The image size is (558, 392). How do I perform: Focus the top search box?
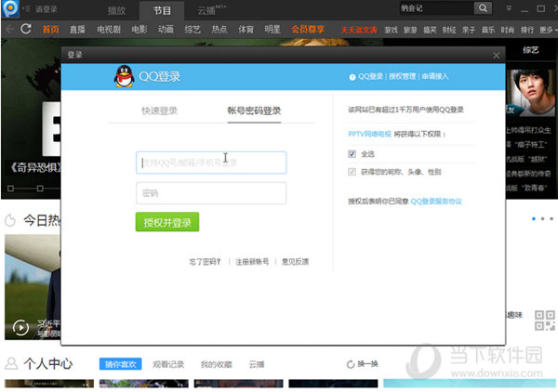tap(436, 8)
